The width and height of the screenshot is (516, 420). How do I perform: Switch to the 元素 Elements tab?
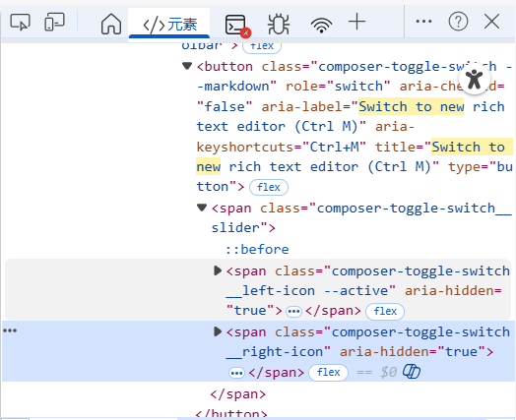[x=169, y=24]
